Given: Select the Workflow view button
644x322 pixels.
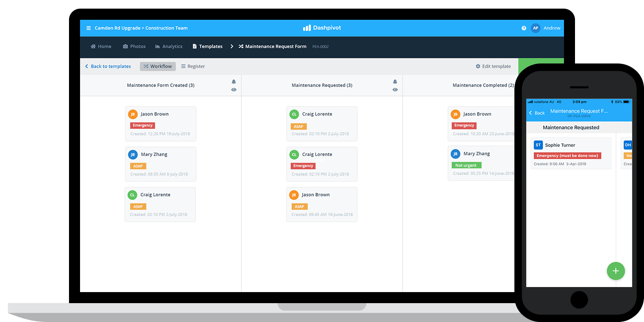Looking at the screenshot, I should [158, 66].
